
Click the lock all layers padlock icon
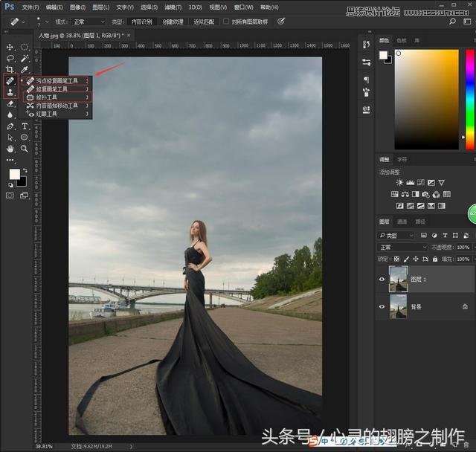[436, 259]
